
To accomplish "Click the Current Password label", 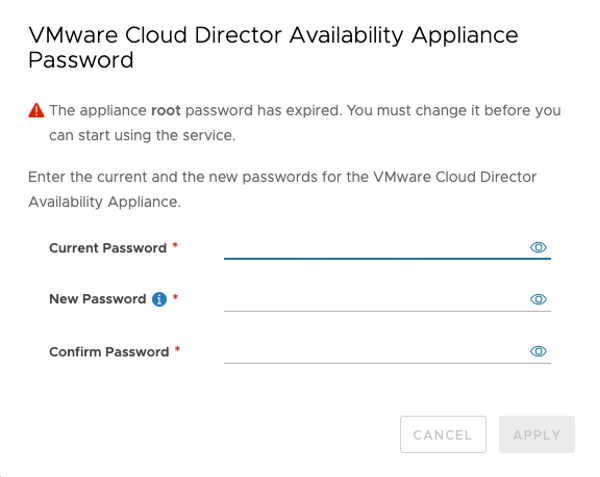I will point(107,248).
